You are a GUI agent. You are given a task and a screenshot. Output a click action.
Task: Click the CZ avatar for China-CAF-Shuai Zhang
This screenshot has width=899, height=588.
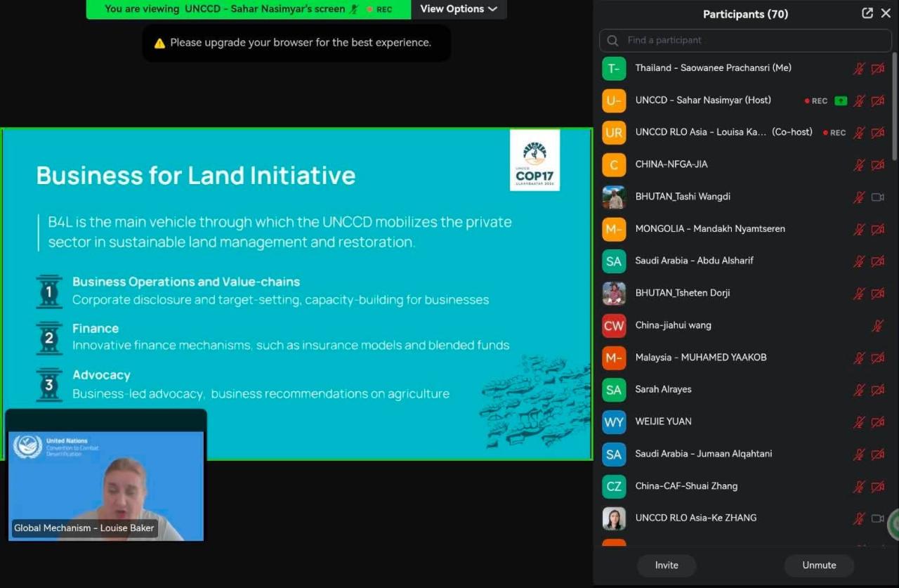pos(614,486)
